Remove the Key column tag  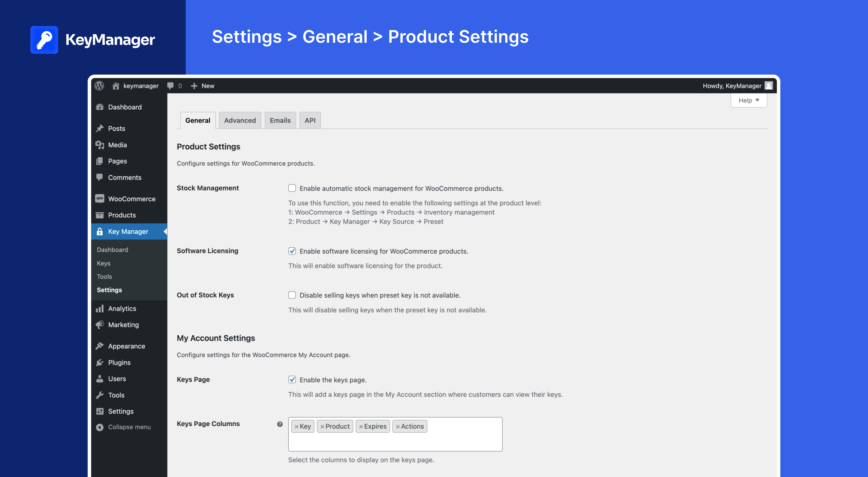click(296, 427)
